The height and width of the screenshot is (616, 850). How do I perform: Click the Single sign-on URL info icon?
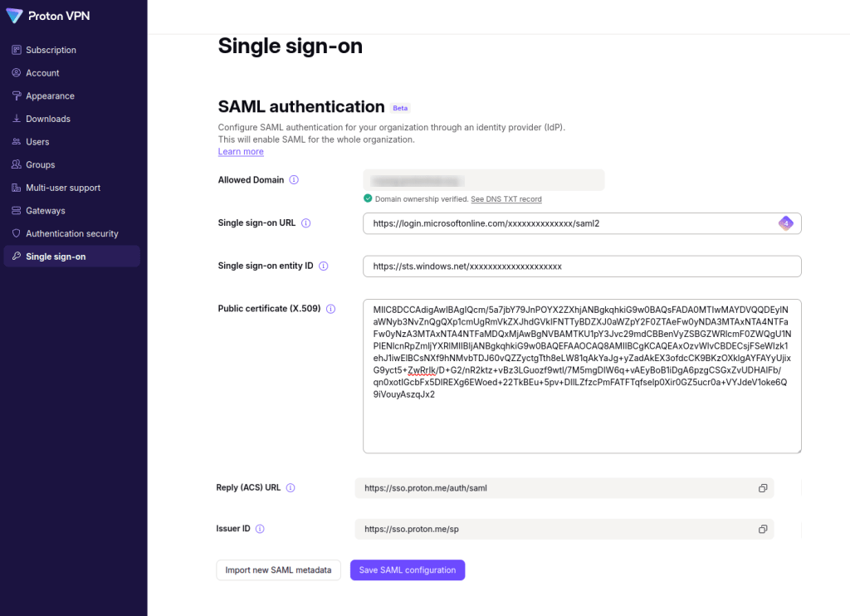click(x=305, y=222)
